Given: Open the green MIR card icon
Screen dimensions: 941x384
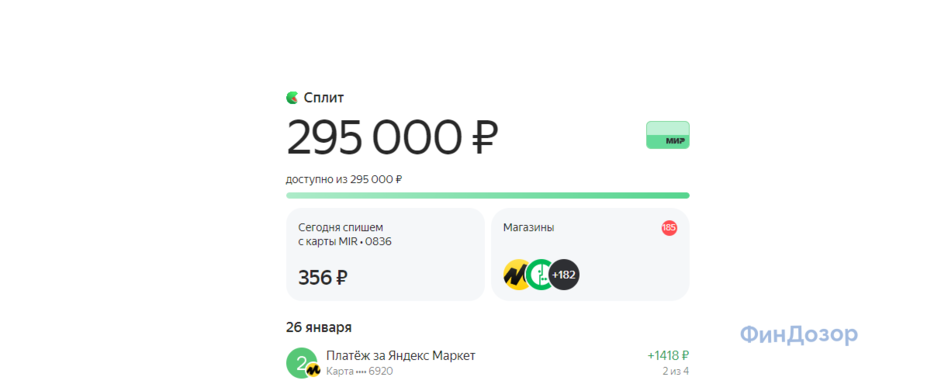Looking at the screenshot, I should (667, 135).
